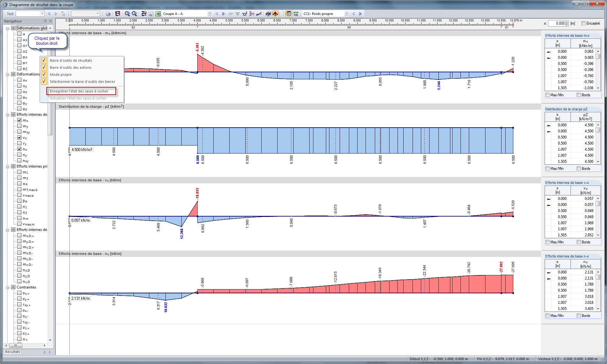Go to previous load case arrow
The height and width of the screenshot is (364, 607).
[x=353, y=14]
